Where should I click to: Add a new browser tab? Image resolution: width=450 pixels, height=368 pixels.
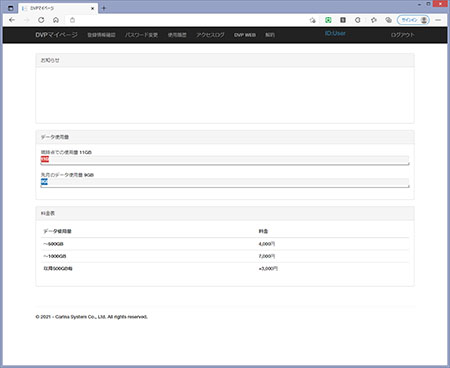tap(104, 8)
